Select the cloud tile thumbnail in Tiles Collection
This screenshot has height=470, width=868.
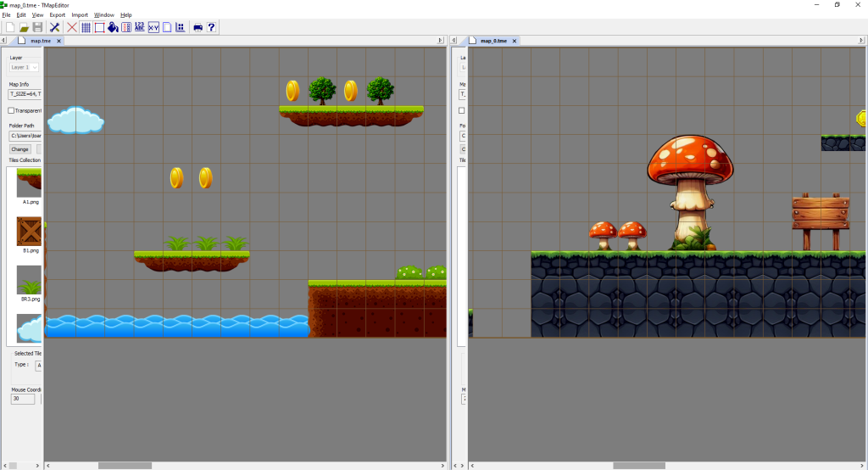29,328
